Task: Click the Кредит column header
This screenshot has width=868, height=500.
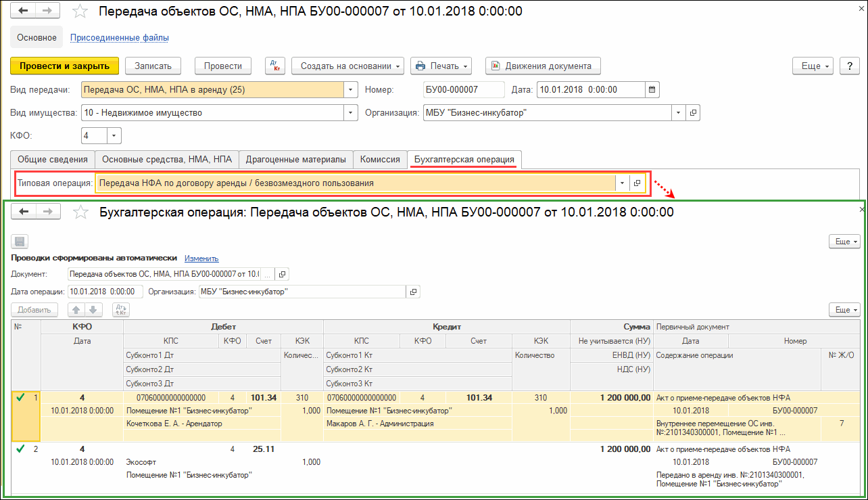Action: click(447, 327)
